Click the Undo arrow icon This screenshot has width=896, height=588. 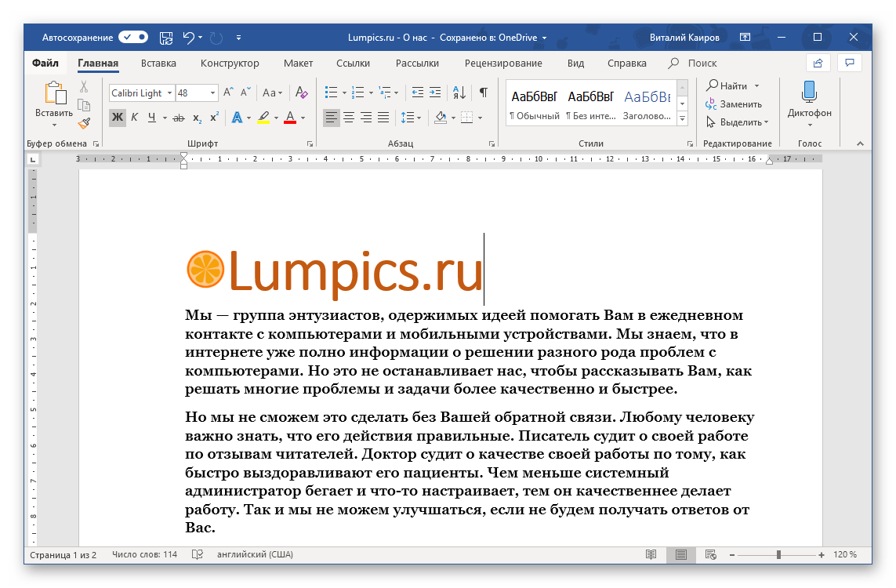coord(188,37)
